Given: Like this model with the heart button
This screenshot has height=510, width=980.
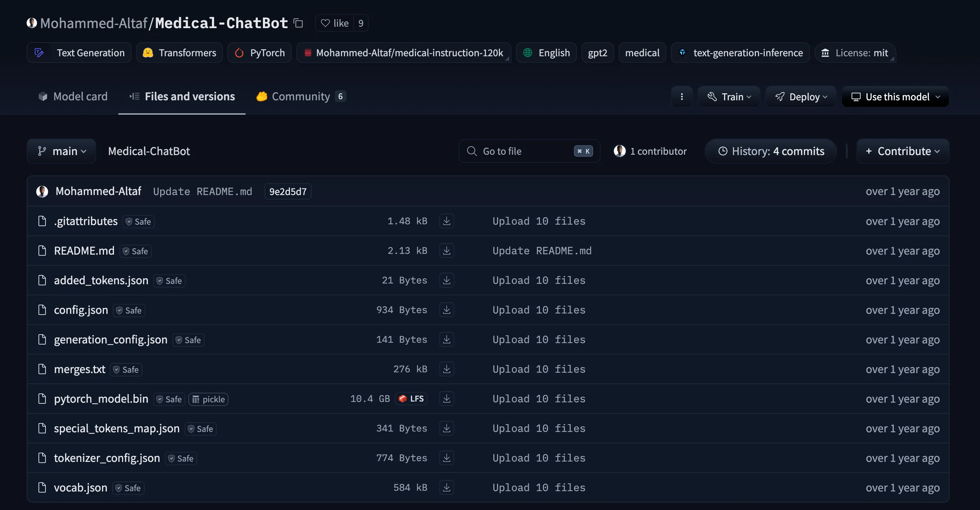Looking at the screenshot, I should click(x=335, y=23).
